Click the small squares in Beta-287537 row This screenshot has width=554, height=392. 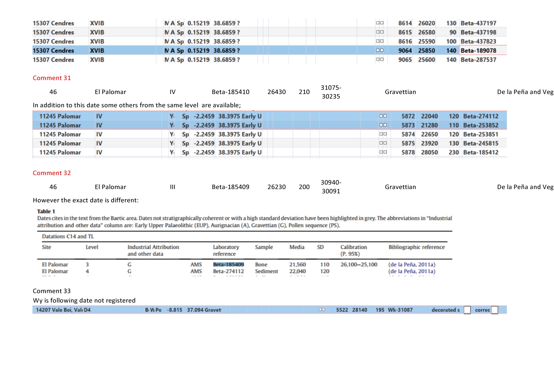(379, 59)
